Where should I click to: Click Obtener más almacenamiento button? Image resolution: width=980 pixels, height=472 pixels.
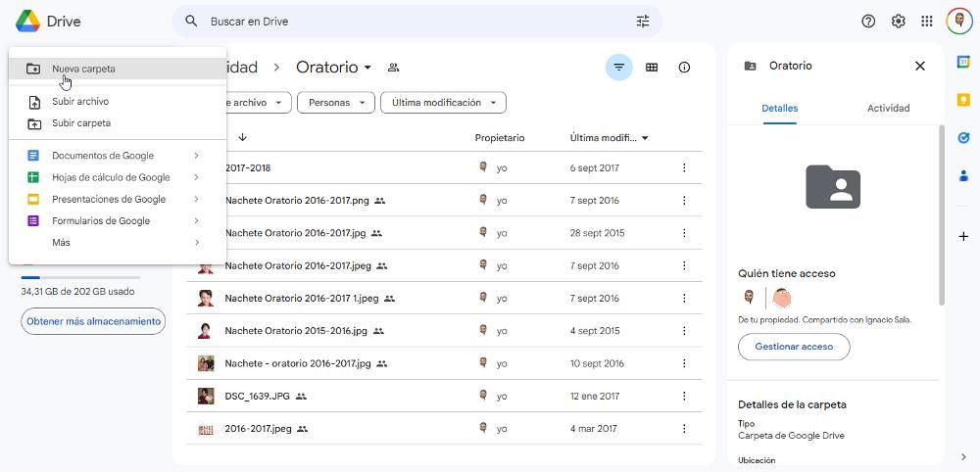point(93,321)
